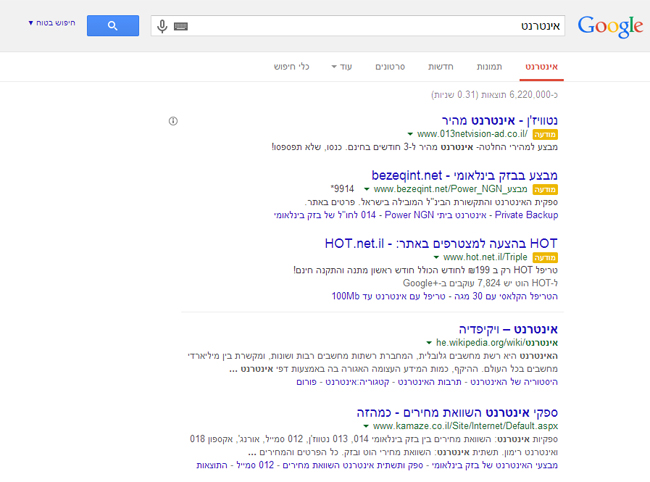Click the 7,824 עוקבים ב-Google+ line
Screen dimensions: 650x482
pos(480,283)
